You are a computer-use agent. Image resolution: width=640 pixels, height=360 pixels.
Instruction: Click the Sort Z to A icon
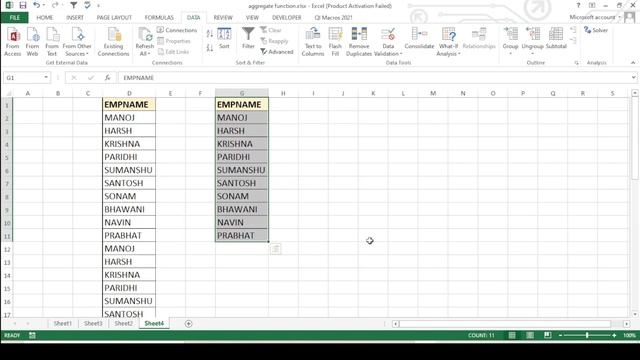[210, 48]
